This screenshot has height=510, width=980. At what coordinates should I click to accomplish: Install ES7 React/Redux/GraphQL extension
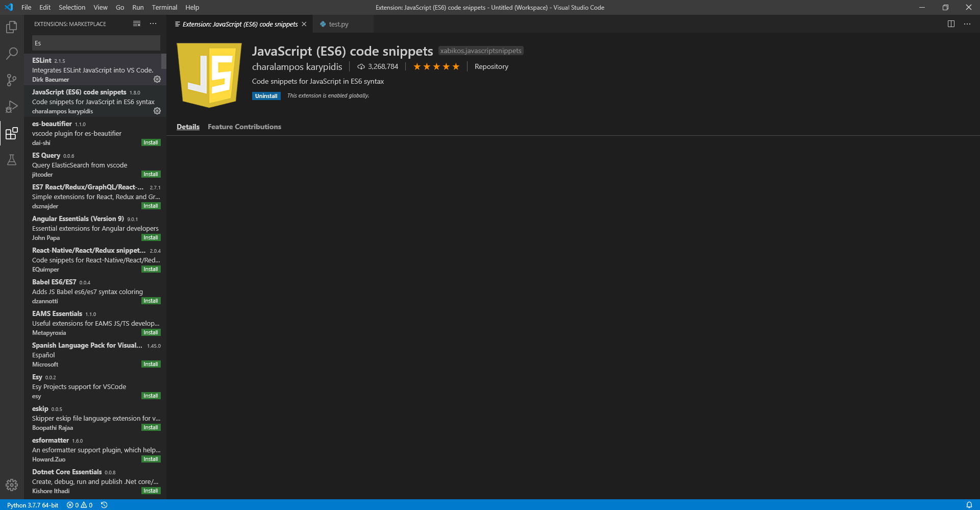tap(151, 206)
